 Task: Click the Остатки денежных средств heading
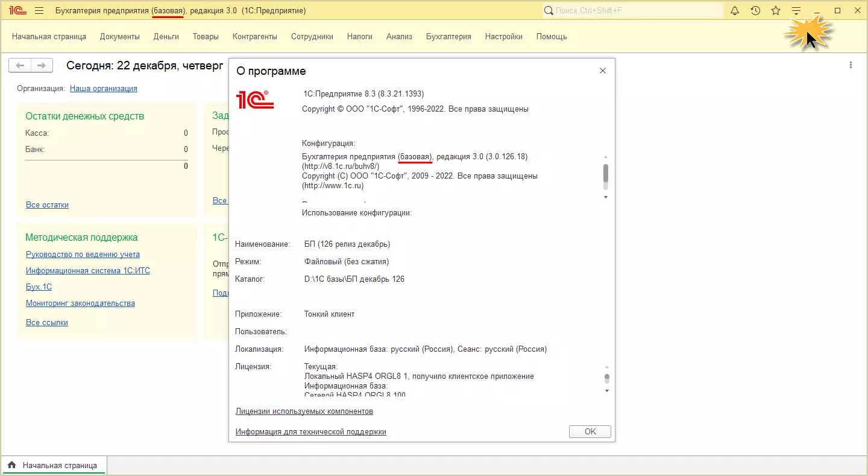tap(84, 116)
